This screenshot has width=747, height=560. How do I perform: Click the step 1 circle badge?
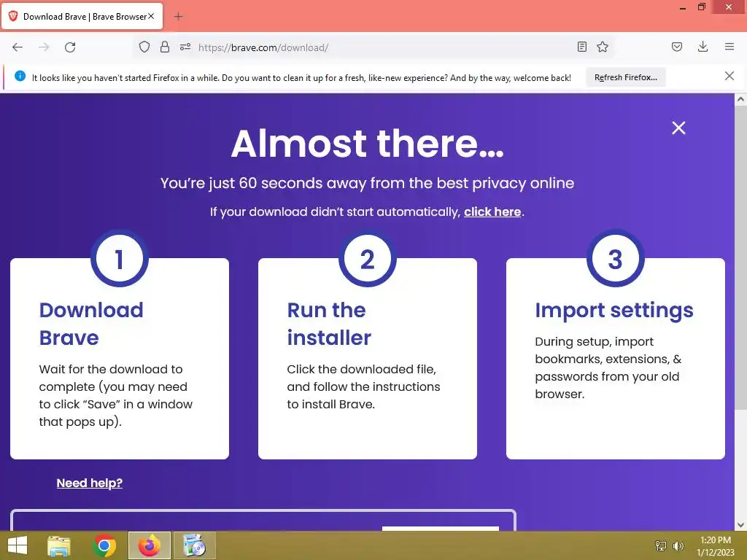[x=120, y=259]
